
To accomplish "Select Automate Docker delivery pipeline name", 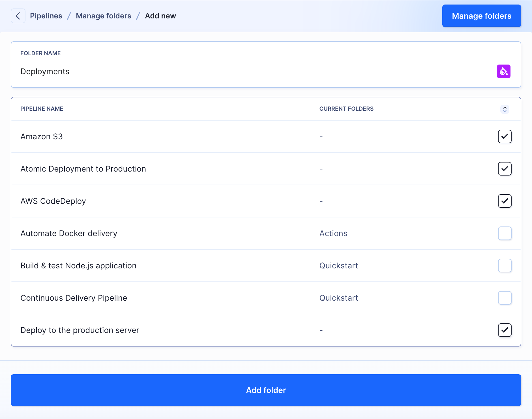I will pos(69,233).
